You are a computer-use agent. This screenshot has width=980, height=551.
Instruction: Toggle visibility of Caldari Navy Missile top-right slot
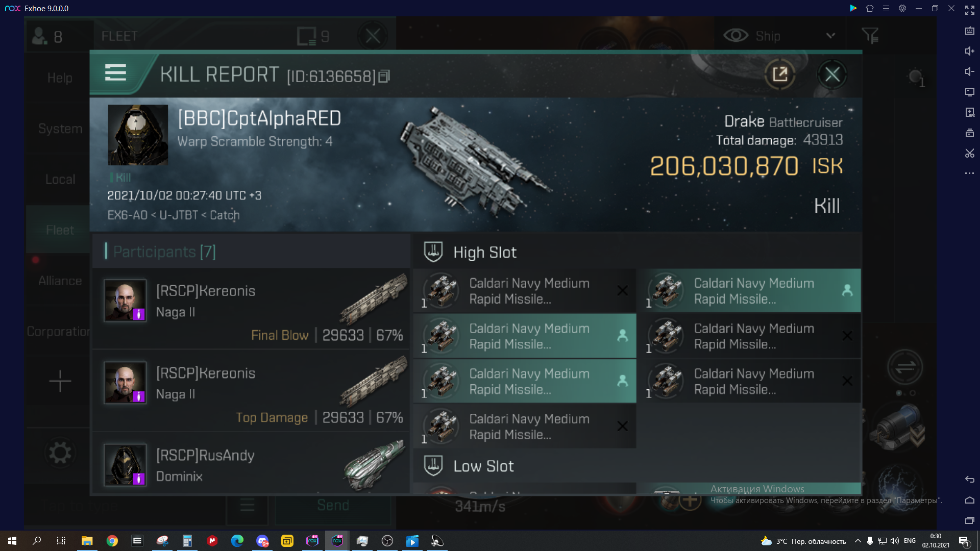point(847,291)
